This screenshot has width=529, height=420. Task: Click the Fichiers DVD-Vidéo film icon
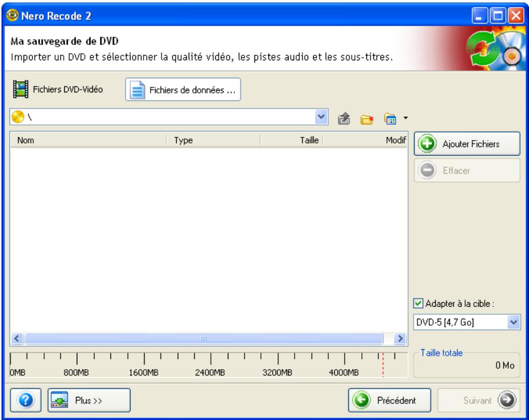point(21,89)
